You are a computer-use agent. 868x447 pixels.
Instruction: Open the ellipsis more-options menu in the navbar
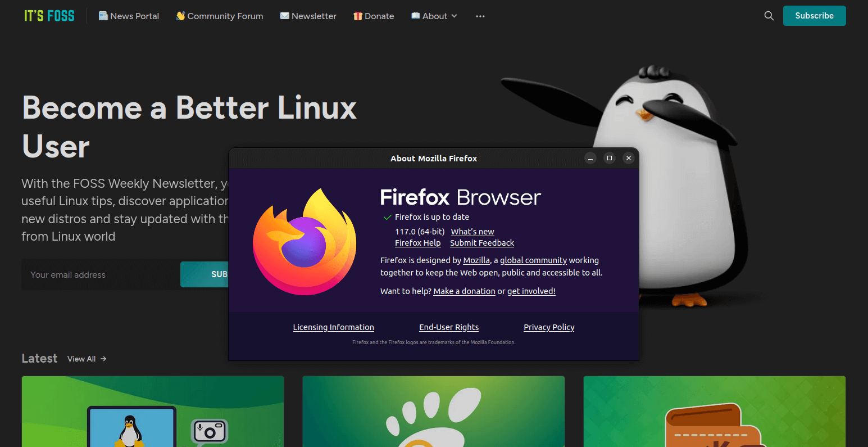tap(480, 16)
